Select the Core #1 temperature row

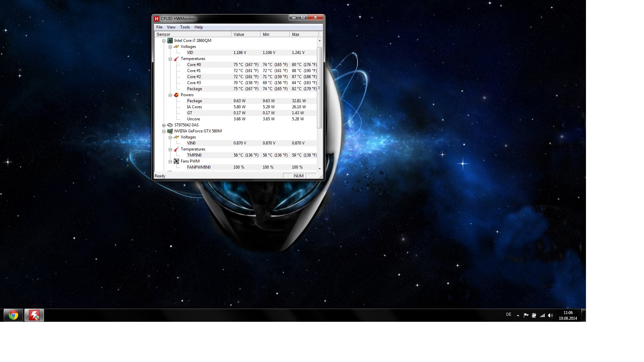pos(252,71)
